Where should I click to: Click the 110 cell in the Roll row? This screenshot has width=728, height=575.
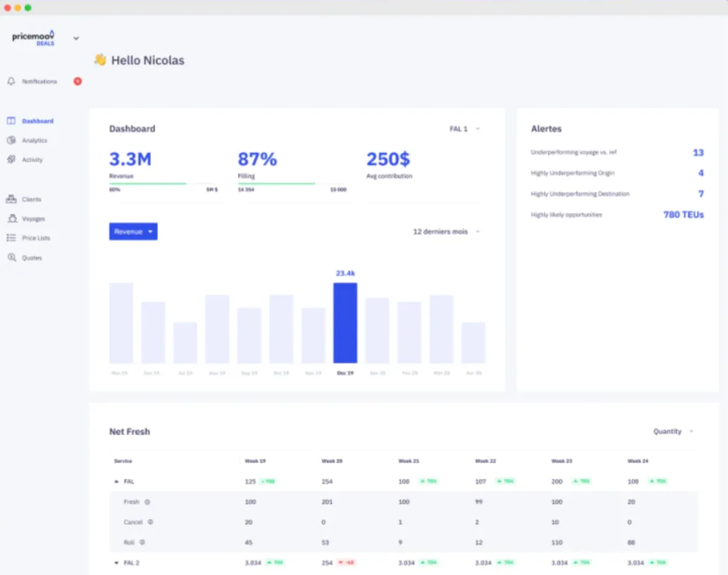coord(557,542)
